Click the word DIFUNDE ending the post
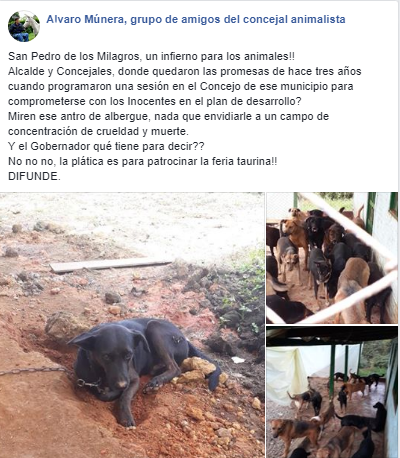Image resolution: width=400 pixels, height=458 pixels. [x=34, y=176]
